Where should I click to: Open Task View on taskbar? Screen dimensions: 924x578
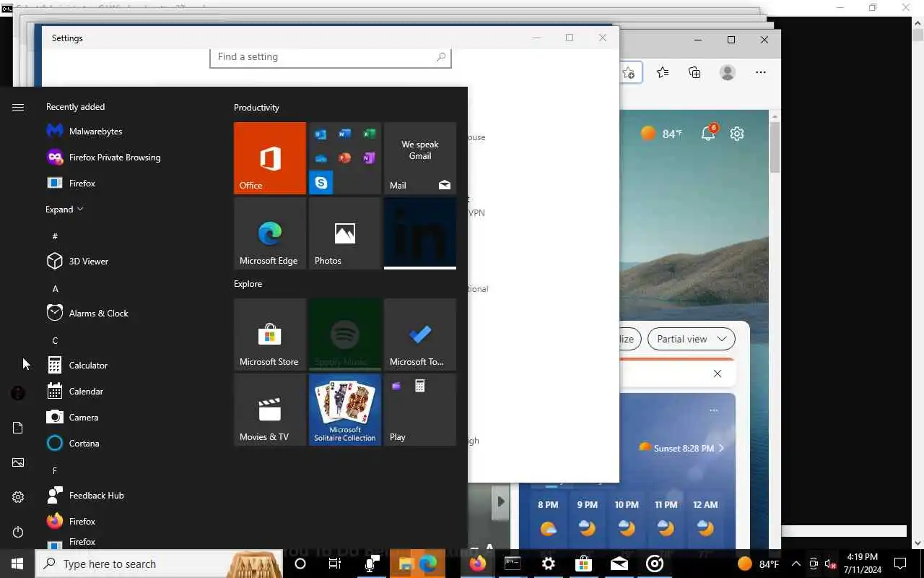(335, 564)
